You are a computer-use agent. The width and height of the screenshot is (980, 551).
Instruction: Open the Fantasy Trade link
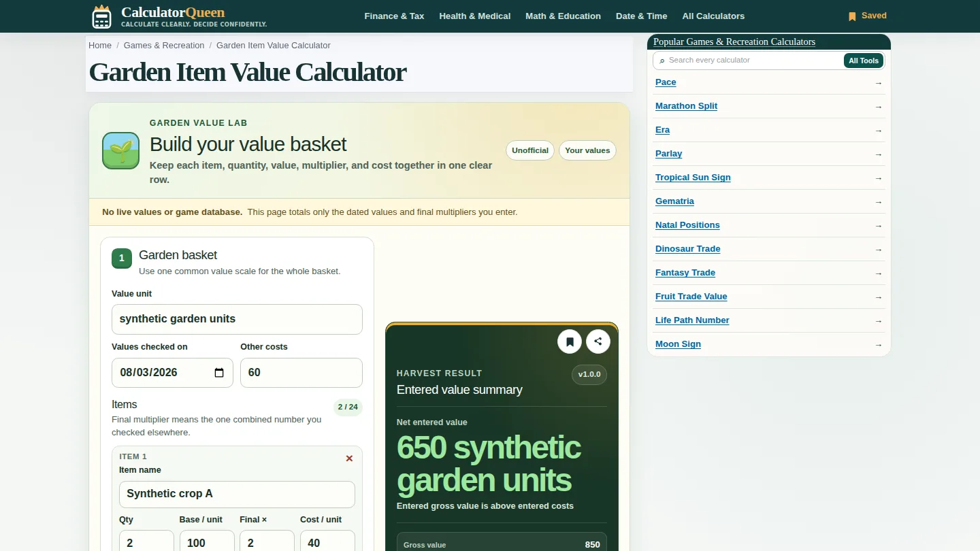point(685,273)
